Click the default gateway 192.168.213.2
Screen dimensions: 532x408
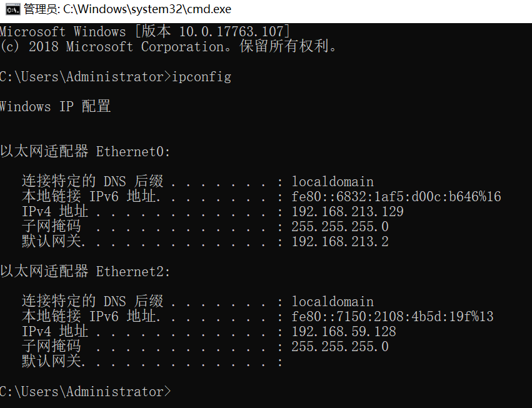(340, 242)
